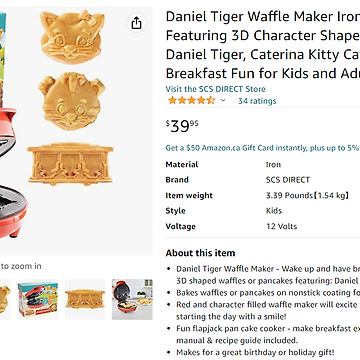This screenshot has width=360, height=360.
Task: Click the $39.95 price
Action: (x=182, y=126)
